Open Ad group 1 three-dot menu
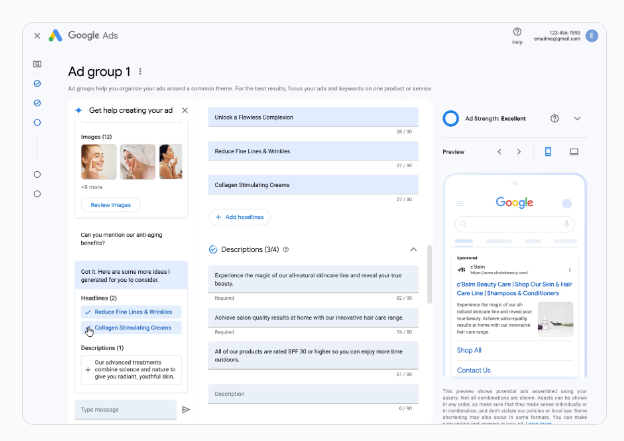 coord(140,72)
